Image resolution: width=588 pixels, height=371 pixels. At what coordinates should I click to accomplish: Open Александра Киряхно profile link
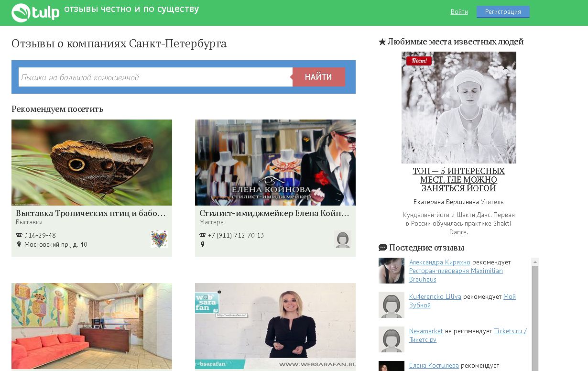click(440, 262)
